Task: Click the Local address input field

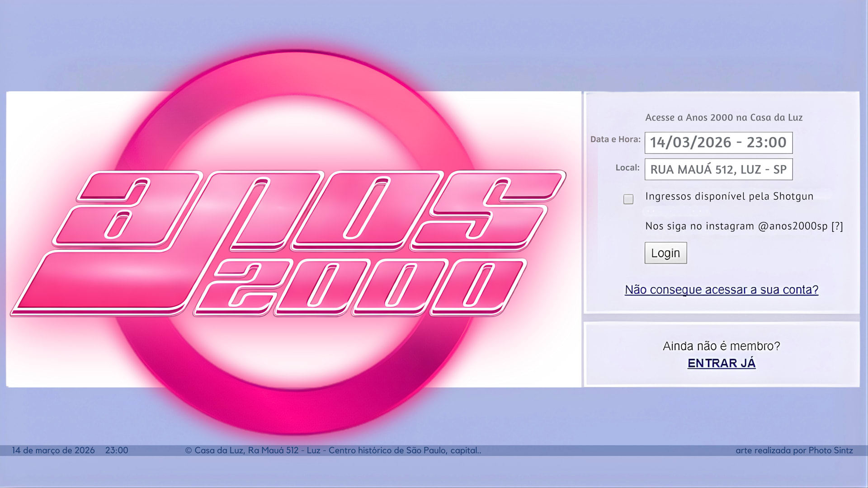Action: (718, 169)
